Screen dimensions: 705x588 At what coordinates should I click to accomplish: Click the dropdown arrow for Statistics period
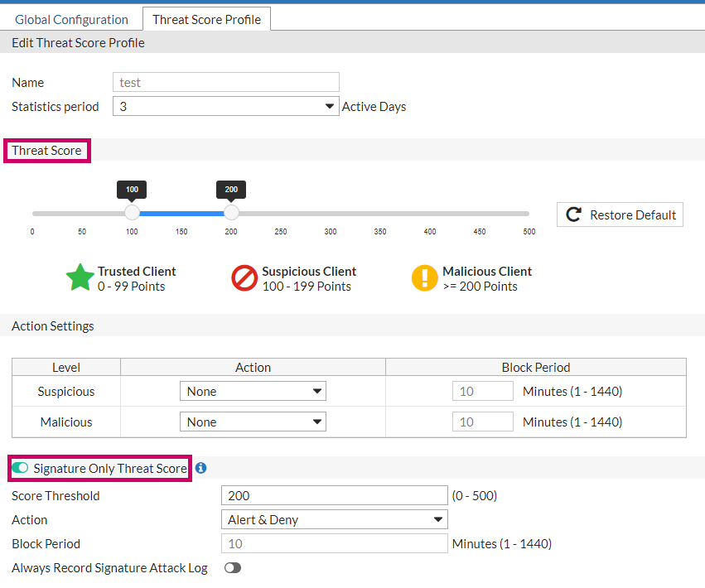pyautogui.click(x=329, y=106)
